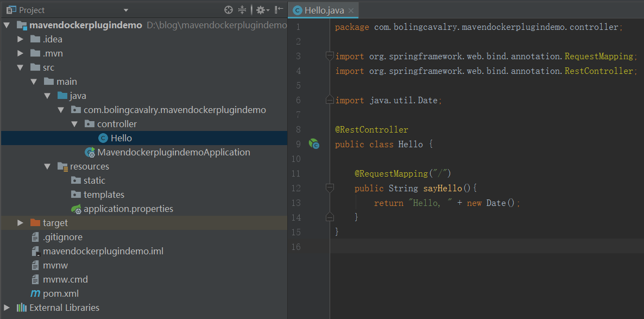Click the scroll from source target icon
Viewport: 644px width, 319px height.
click(x=229, y=10)
